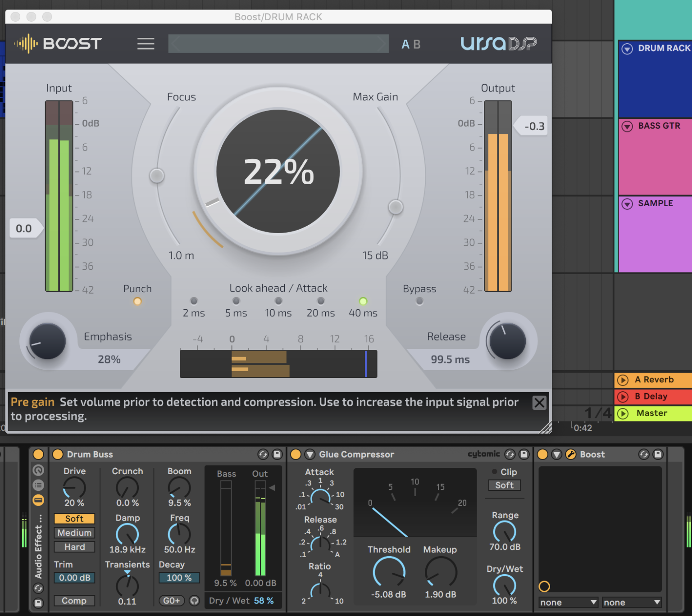This screenshot has width=692, height=616.
Task: Toggle the Drum Buss device activator
Action: click(x=58, y=454)
